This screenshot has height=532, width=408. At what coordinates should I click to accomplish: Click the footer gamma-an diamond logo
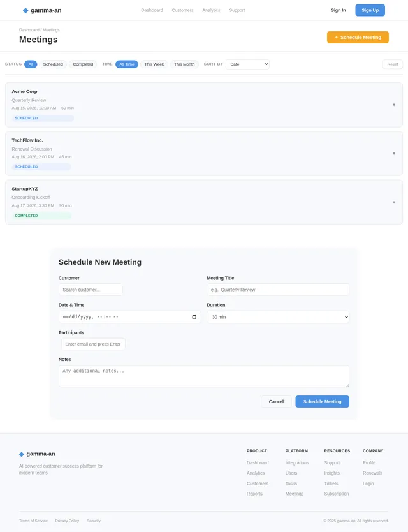(x=22, y=454)
